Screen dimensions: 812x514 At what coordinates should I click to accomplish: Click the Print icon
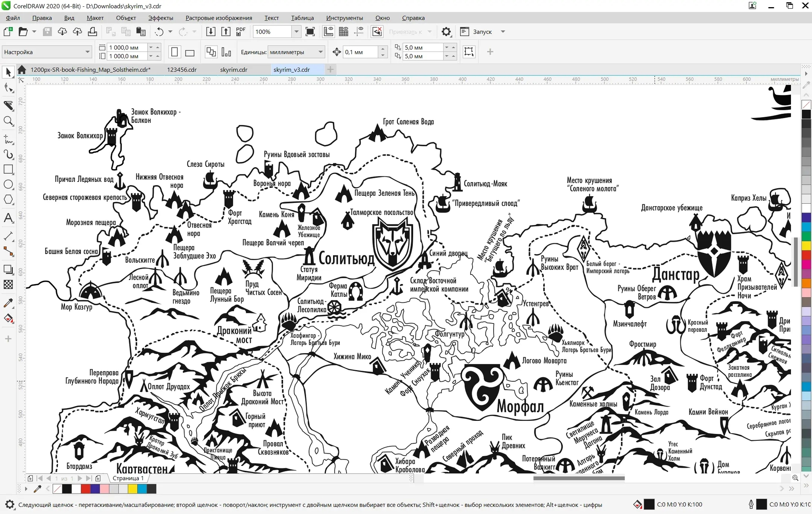coord(92,32)
